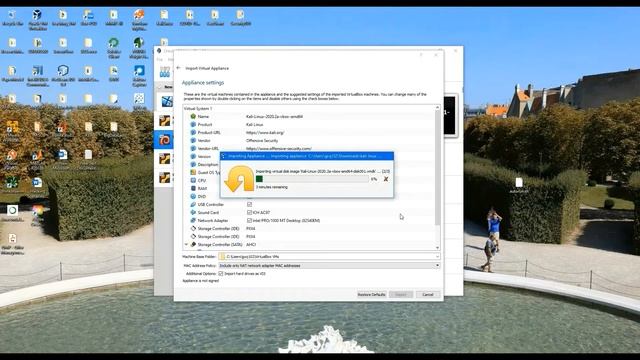Toggle the USB Controller checkbox

[249, 204]
